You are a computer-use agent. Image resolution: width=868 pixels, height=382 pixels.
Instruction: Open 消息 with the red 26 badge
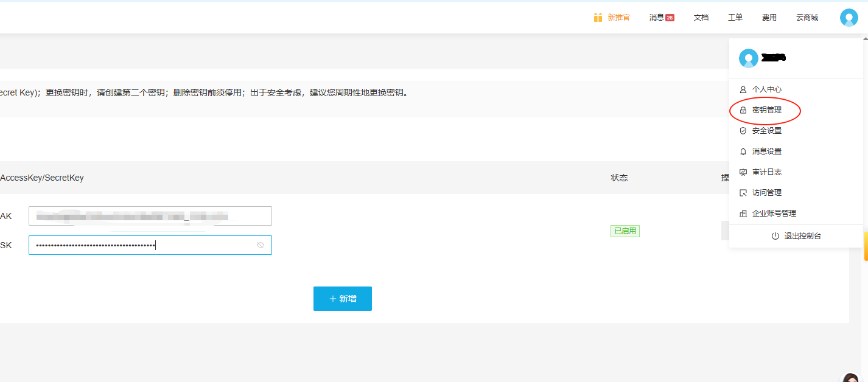(660, 17)
